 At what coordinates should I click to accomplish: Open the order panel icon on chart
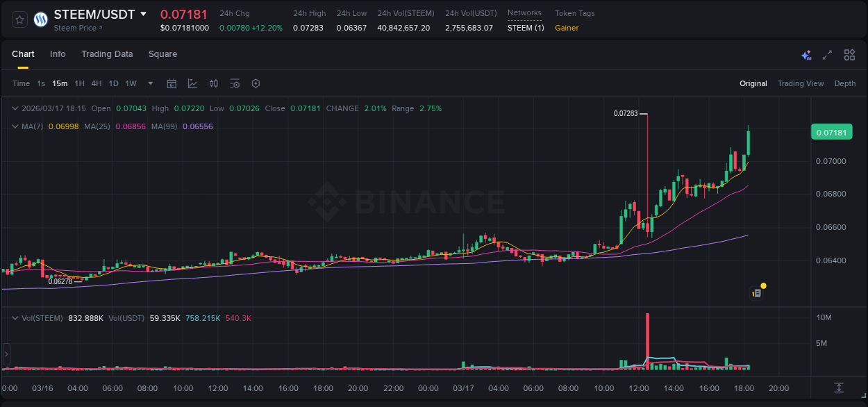point(756,292)
